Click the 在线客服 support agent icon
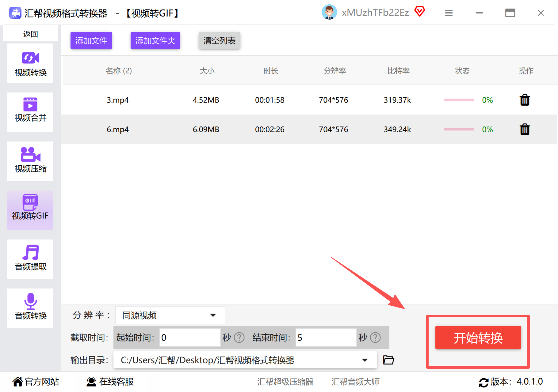Image resolution: width=558 pixels, height=392 pixels. coord(91,382)
